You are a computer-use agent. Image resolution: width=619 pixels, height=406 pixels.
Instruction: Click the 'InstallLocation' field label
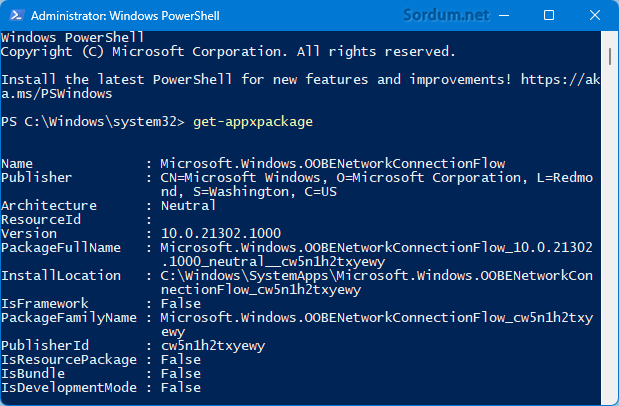[61, 276]
